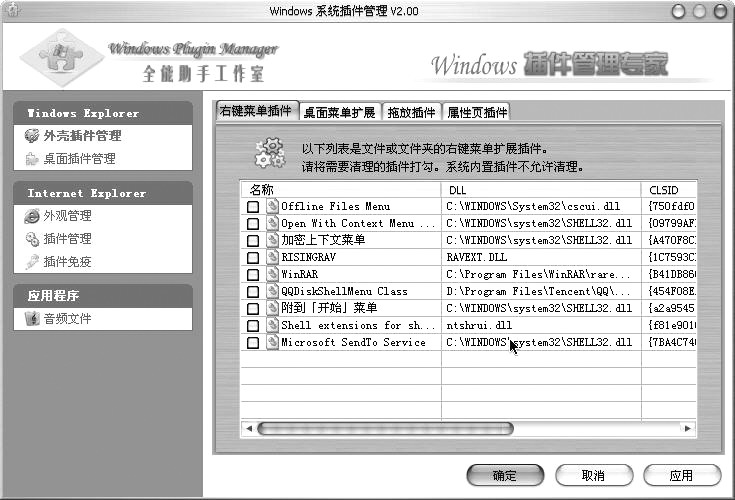Select the Tencent\QQ path cell

pos(541,291)
